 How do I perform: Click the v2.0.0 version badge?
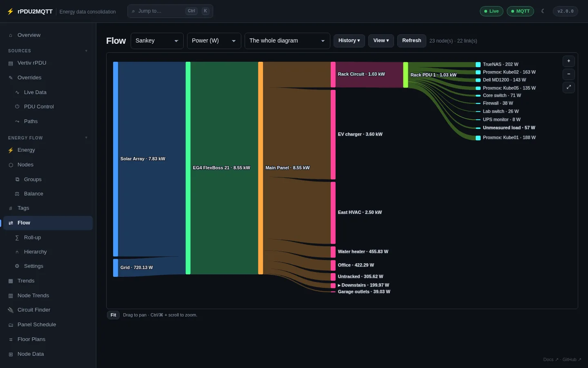[566, 11]
